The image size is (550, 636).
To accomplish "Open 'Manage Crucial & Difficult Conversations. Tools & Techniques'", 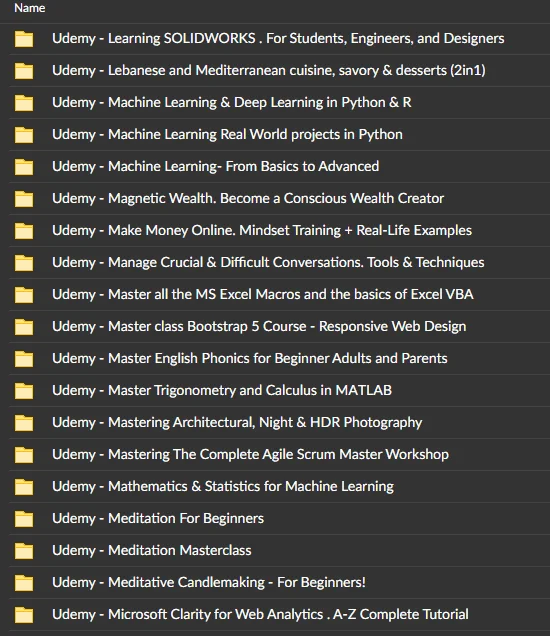I will click(296, 262).
